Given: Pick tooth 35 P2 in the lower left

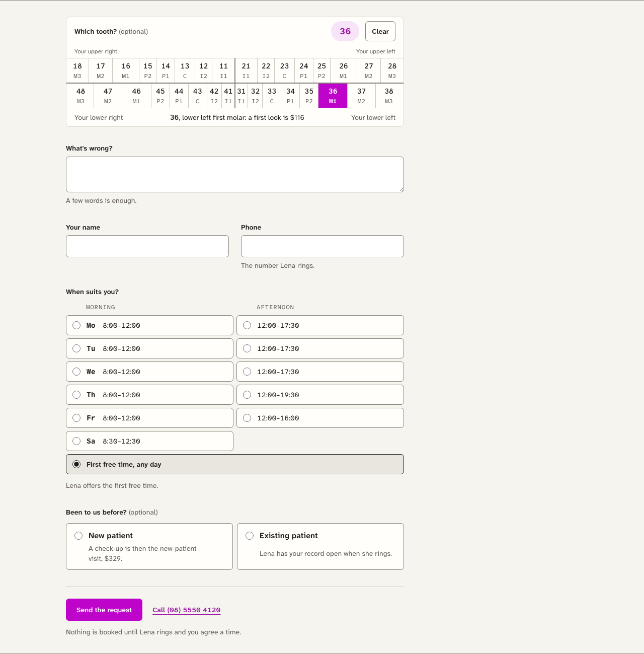Looking at the screenshot, I should tap(309, 96).
